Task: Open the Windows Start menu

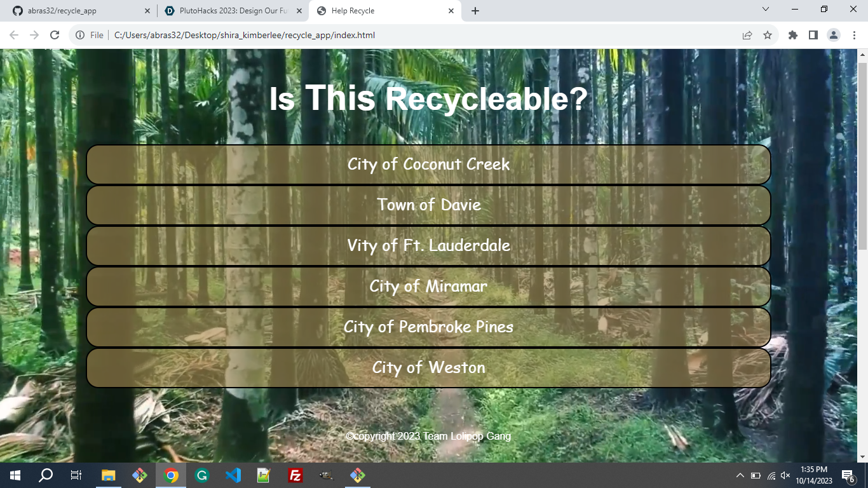Action: 15,475
